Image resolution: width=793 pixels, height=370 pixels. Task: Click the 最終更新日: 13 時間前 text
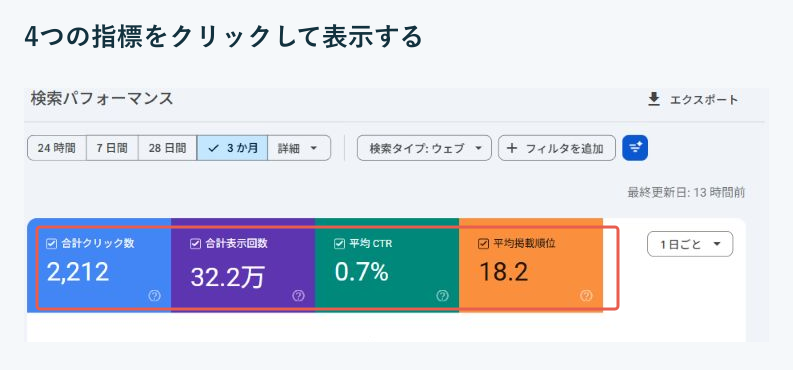click(x=686, y=193)
